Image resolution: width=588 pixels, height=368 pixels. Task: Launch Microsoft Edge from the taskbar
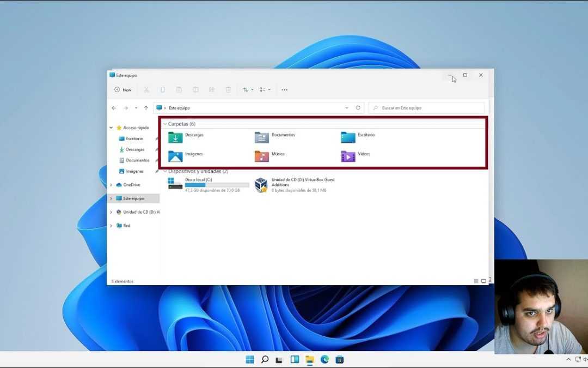tap(324, 360)
